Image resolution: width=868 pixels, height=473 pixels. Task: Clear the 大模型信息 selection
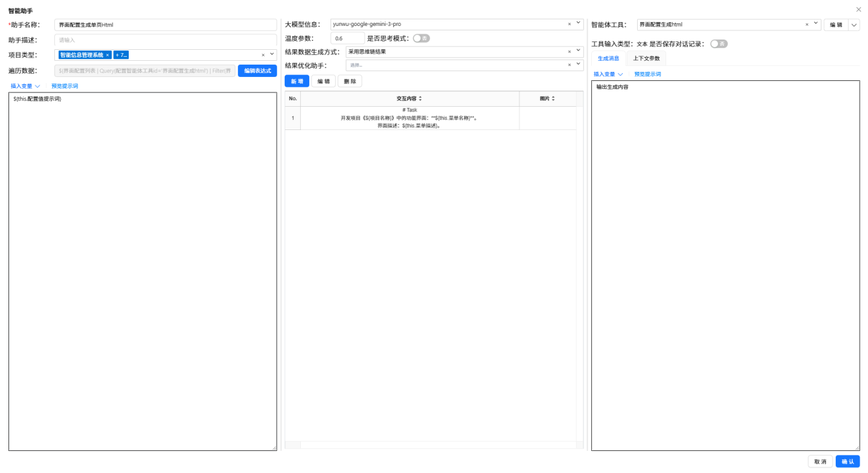[570, 24]
